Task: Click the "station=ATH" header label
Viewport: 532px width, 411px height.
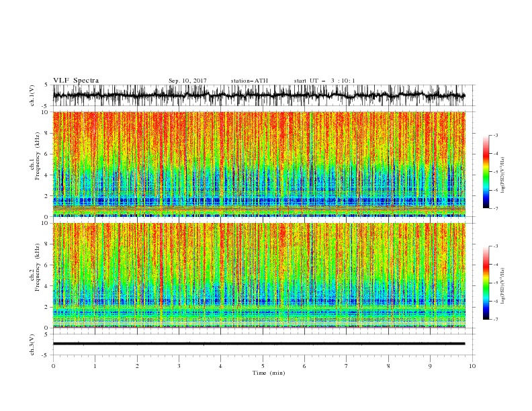Action: pos(249,81)
